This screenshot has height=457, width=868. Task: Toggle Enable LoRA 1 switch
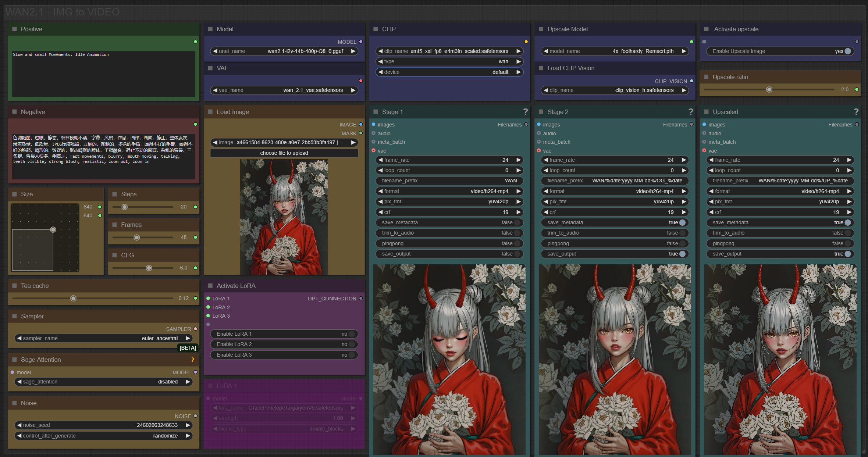(351, 334)
